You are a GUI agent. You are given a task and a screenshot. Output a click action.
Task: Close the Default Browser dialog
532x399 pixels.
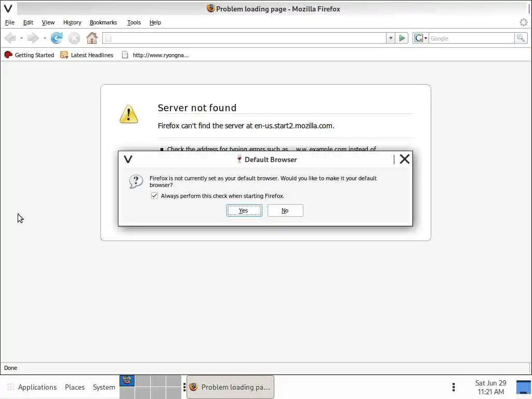[404, 159]
